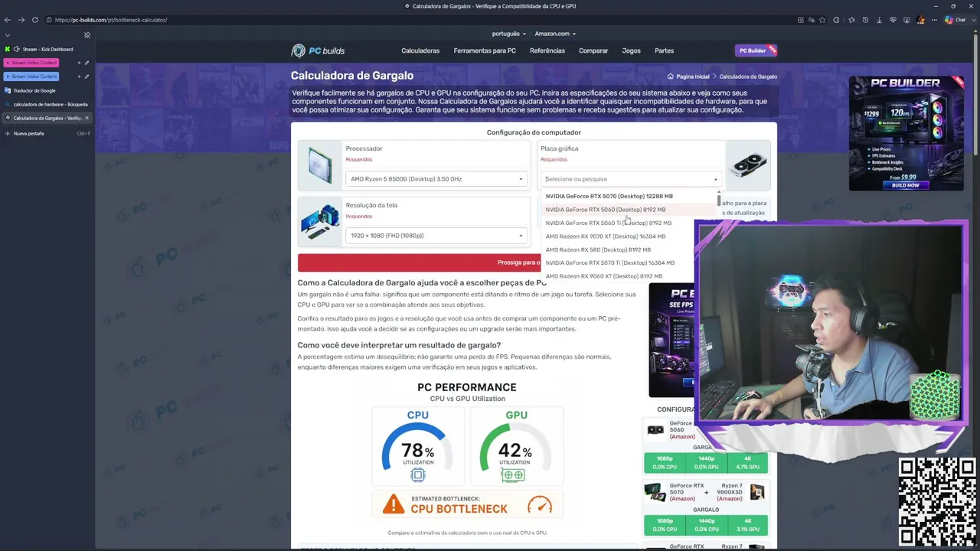The image size is (980, 551).
Task: Open the Jogos menu
Action: click(x=632, y=51)
